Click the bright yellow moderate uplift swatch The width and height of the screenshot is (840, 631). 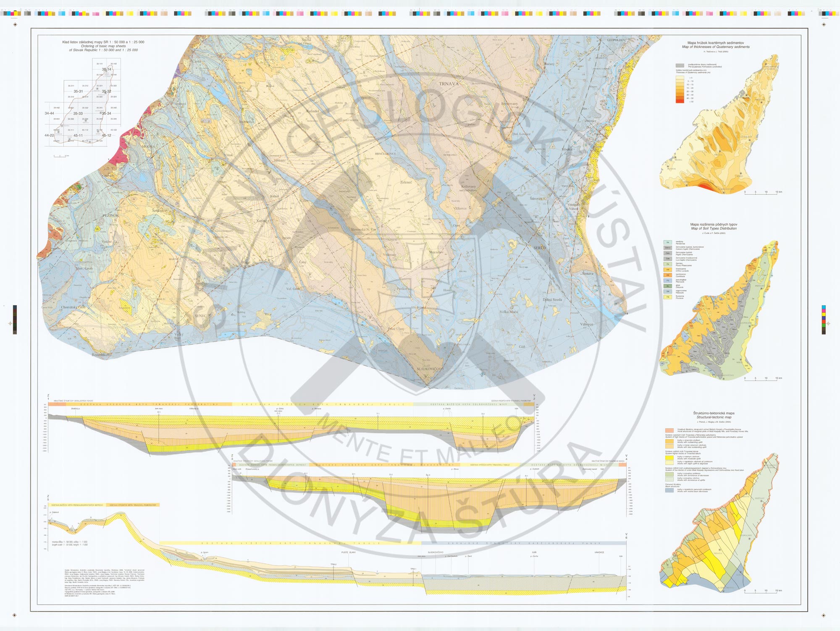(x=669, y=458)
